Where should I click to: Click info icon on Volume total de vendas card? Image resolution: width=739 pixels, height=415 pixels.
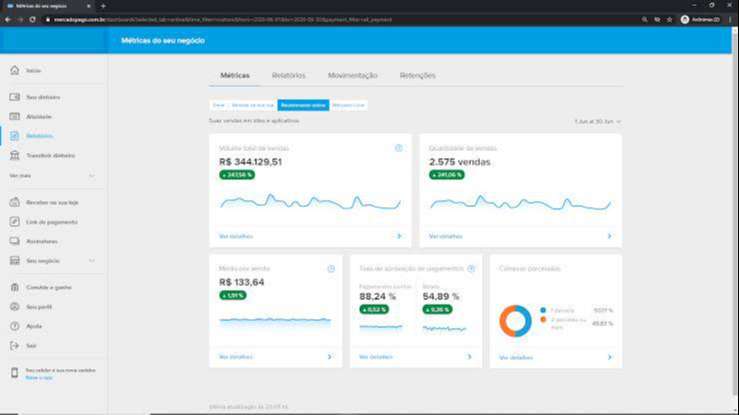pos(398,148)
